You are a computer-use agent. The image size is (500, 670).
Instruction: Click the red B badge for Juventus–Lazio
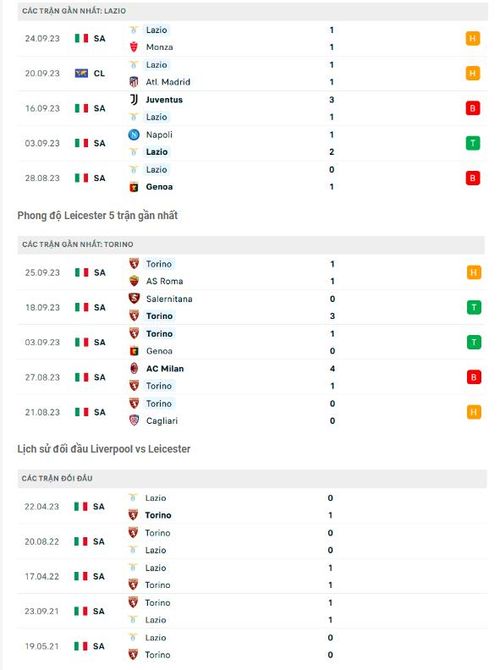(x=473, y=108)
